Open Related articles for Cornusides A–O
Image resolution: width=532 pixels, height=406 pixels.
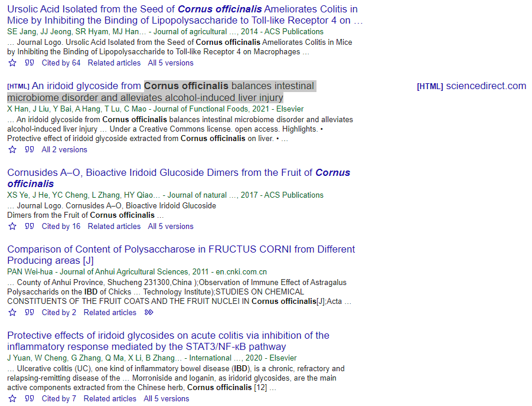click(x=114, y=226)
